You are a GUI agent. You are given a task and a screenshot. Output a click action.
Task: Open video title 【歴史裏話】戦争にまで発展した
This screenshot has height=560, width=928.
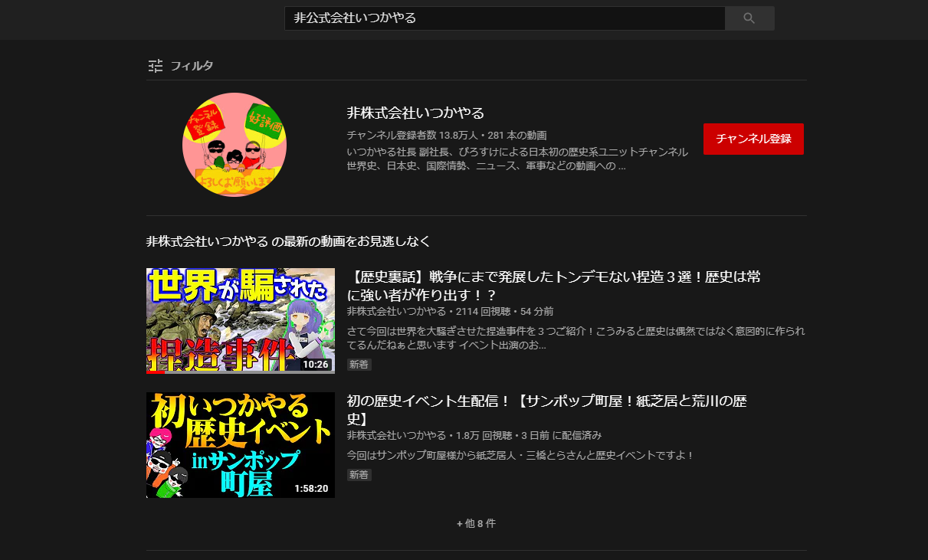[x=553, y=286]
